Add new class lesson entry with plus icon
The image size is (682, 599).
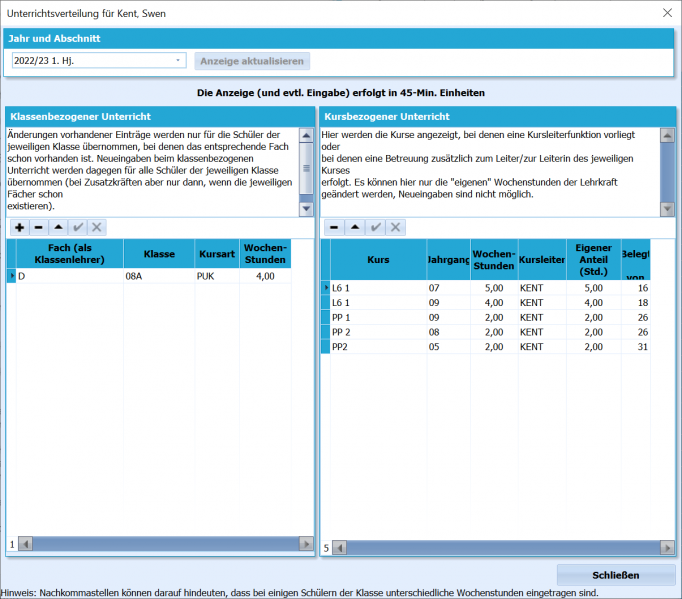(x=20, y=227)
